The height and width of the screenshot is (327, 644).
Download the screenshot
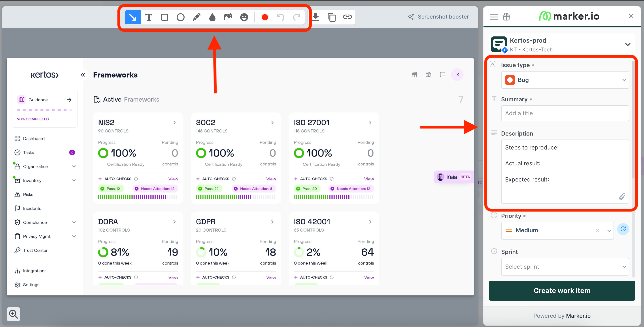click(316, 17)
